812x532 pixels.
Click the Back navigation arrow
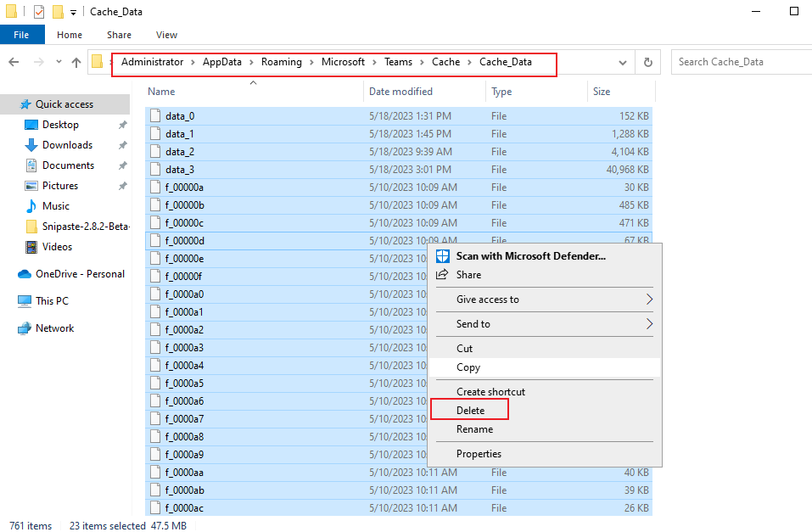pos(14,62)
